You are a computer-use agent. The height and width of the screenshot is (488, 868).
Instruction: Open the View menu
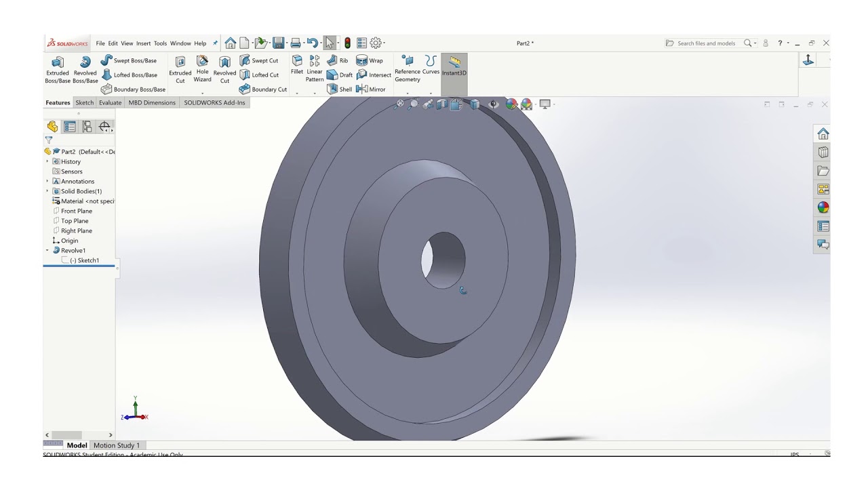(x=127, y=43)
